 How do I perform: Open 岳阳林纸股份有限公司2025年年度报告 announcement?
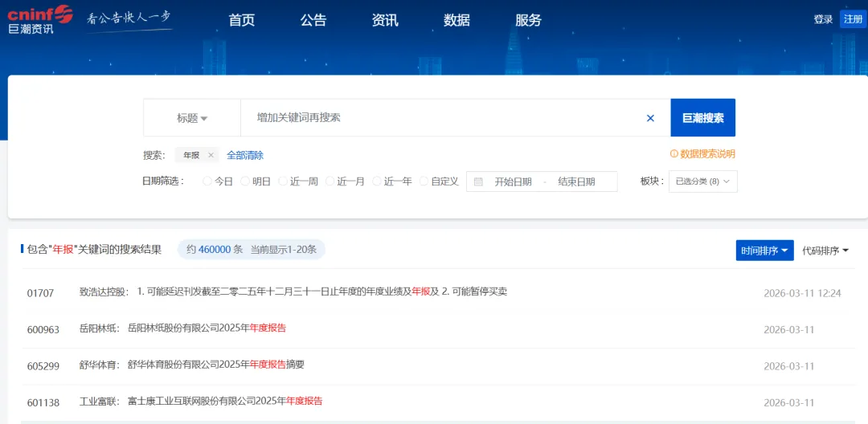pos(207,328)
